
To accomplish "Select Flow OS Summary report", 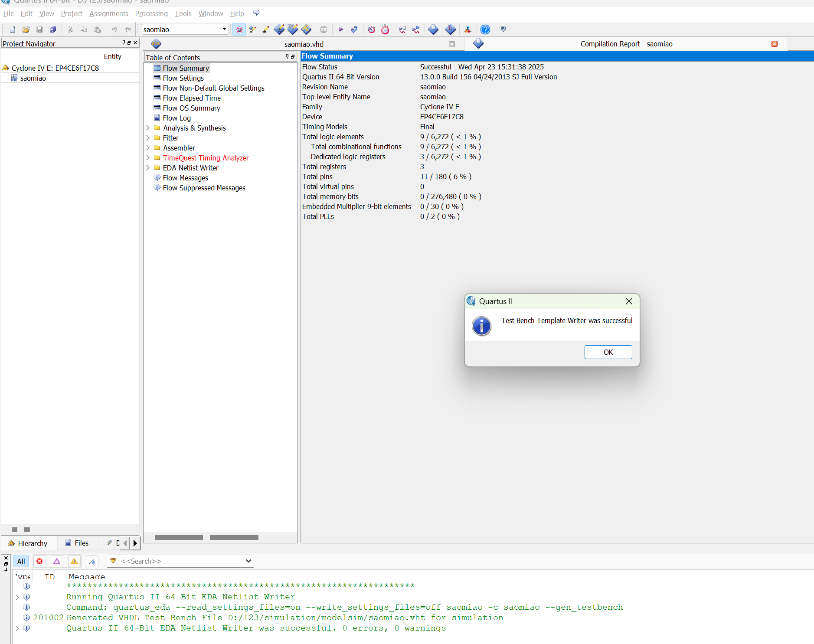I will 191,108.
